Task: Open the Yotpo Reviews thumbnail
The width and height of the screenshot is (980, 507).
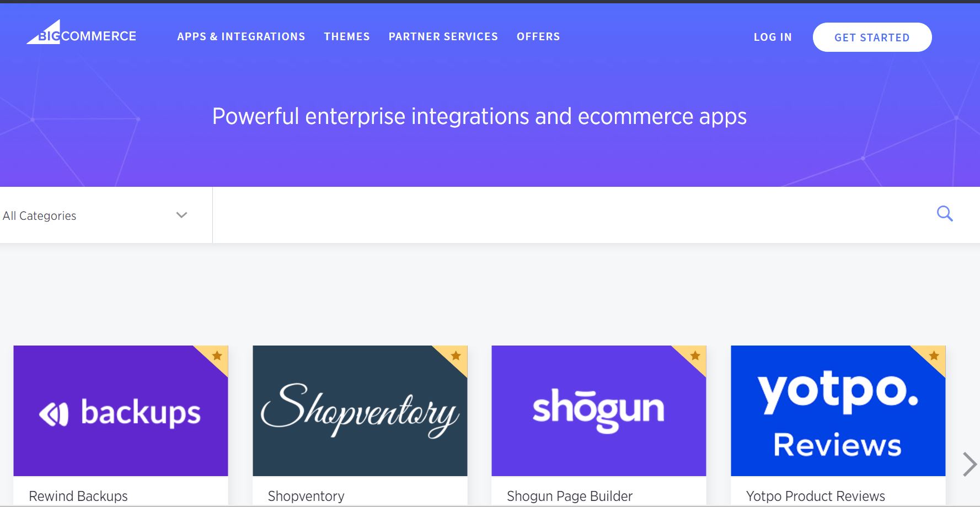Action: pyautogui.click(x=838, y=411)
